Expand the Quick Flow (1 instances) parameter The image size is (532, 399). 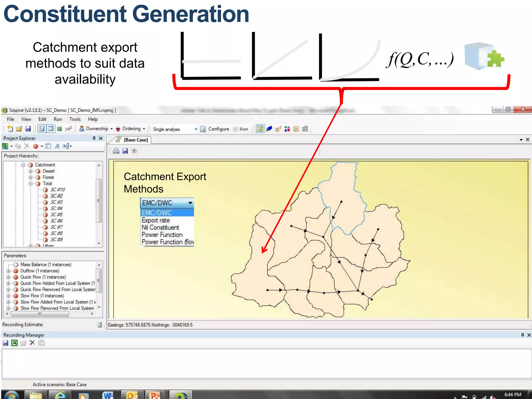point(8,277)
